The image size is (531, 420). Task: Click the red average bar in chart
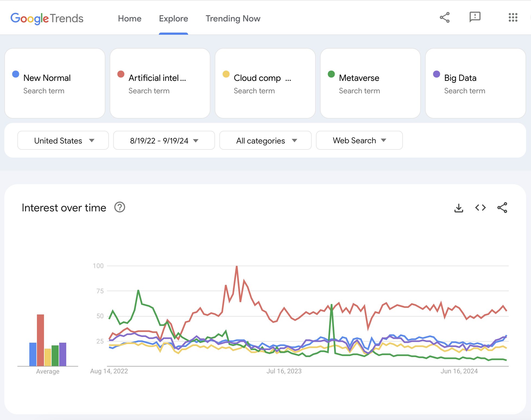tap(40, 340)
